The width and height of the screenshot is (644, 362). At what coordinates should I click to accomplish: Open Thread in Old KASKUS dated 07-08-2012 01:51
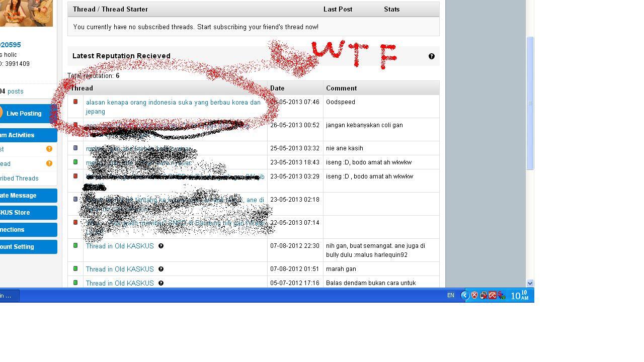[x=120, y=269]
